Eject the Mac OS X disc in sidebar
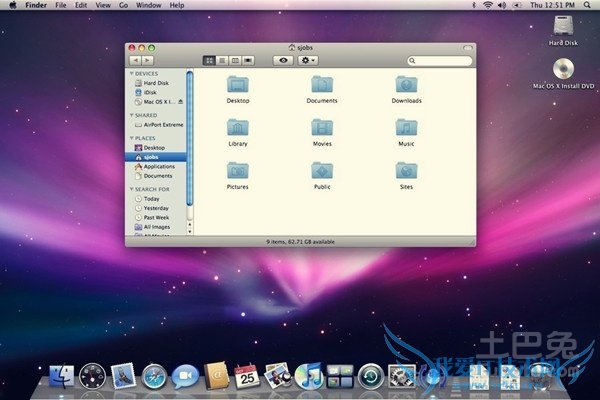Viewport: 600px width, 400px height. (183, 102)
